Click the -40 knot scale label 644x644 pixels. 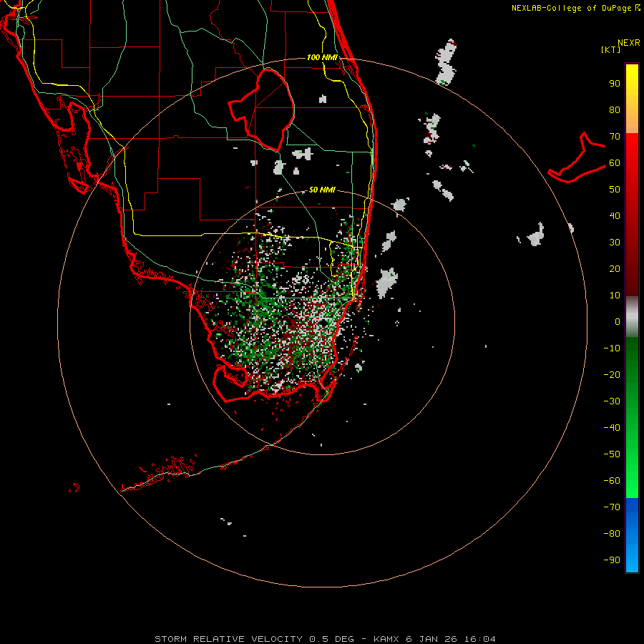pyautogui.click(x=612, y=428)
